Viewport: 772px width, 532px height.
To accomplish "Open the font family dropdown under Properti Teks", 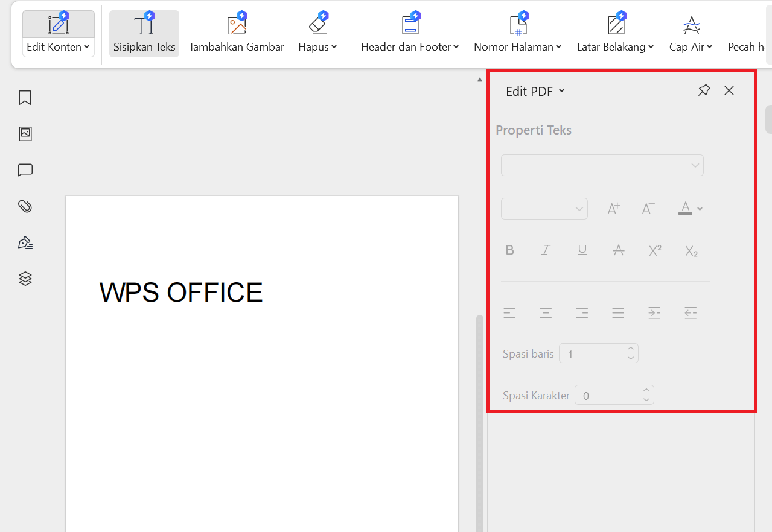I will (x=602, y=165).
